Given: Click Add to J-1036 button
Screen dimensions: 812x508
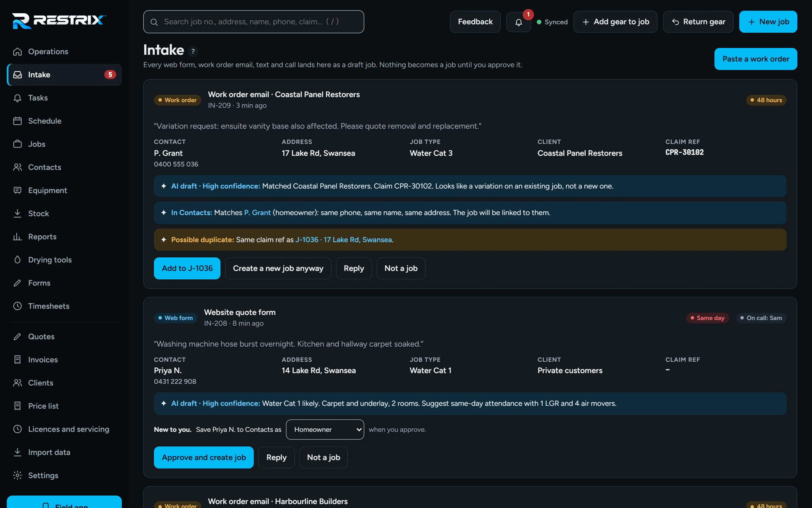Looking at the screenshot, I should [x=187, y=268].
